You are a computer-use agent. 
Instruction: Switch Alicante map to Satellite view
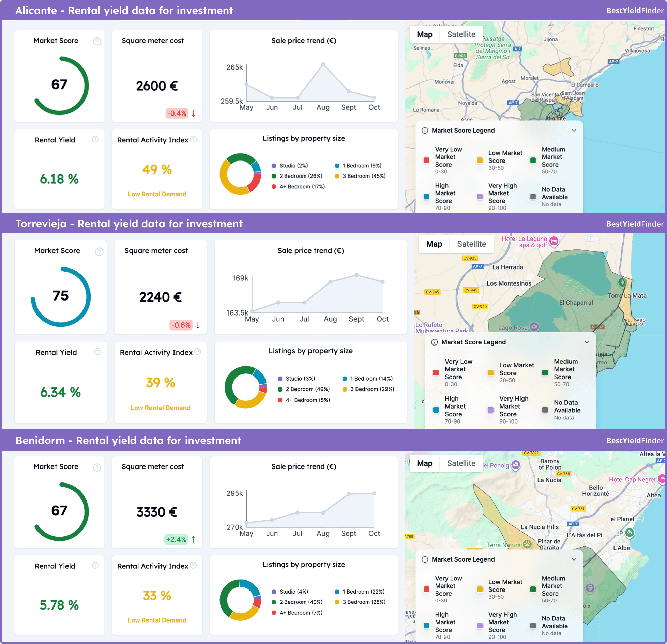[x=461, y=34]
